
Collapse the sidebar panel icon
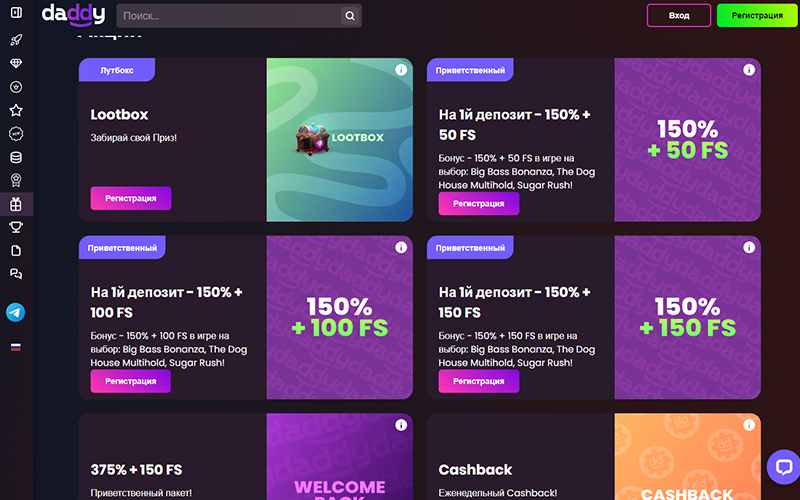16,12
